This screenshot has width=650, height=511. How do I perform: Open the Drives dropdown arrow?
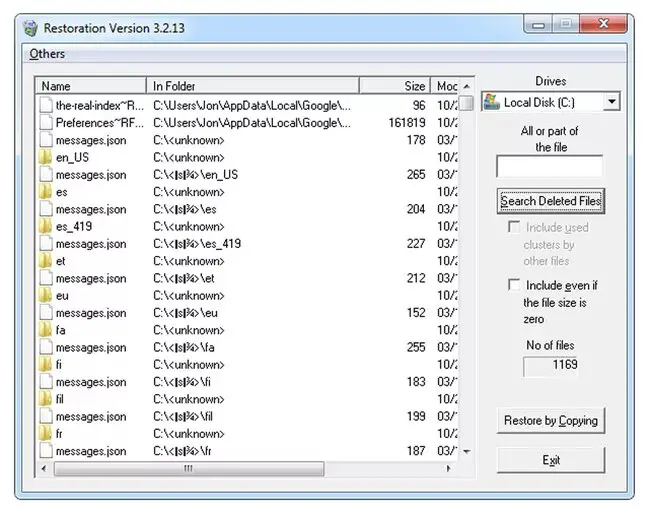point(611,102)
